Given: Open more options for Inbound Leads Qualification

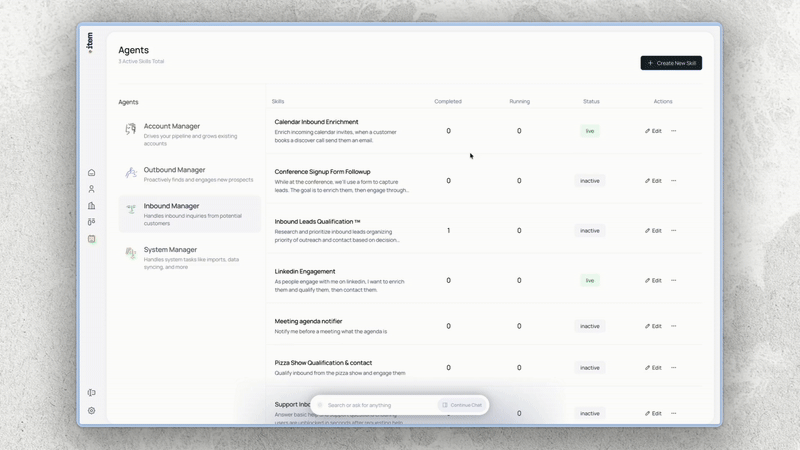Looking at the screenshot, I should pos(674,231).
